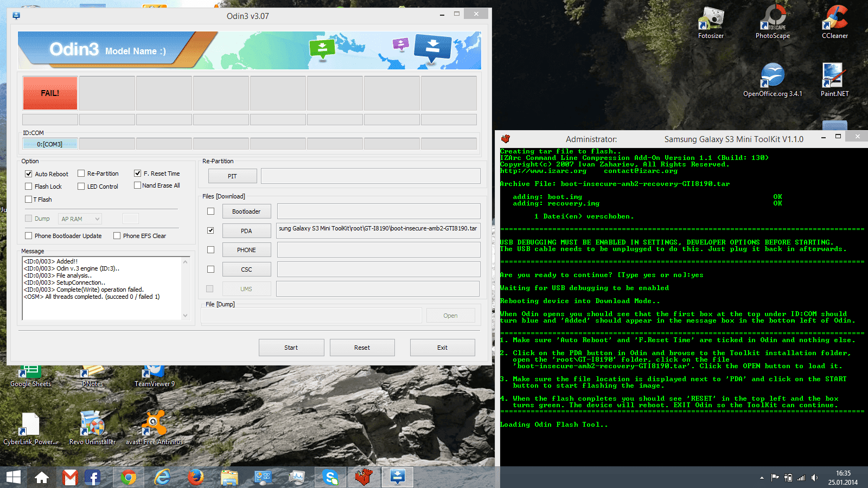This screenshot has height=488, width=868.
Task: Open the volume control in system tray
Action: [814, 478]
